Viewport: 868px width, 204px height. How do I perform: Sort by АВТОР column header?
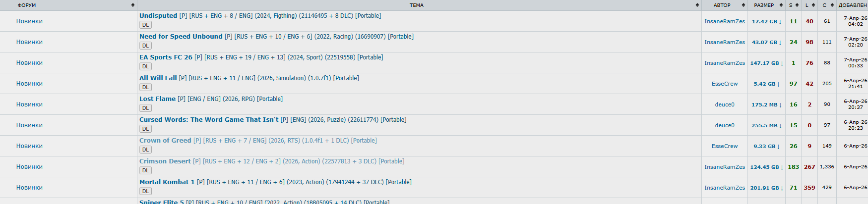(722, 5)
